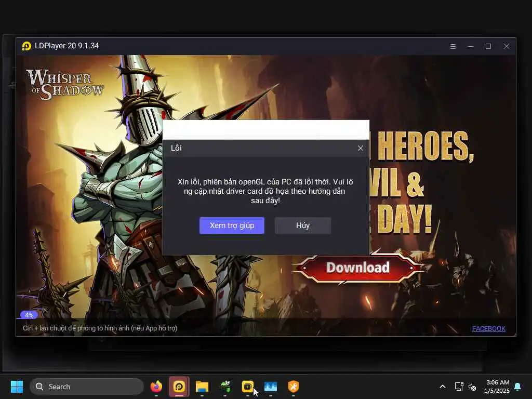The image size is (532, 399).
Task: Click the network status tray icon
Action: (459, 387)
